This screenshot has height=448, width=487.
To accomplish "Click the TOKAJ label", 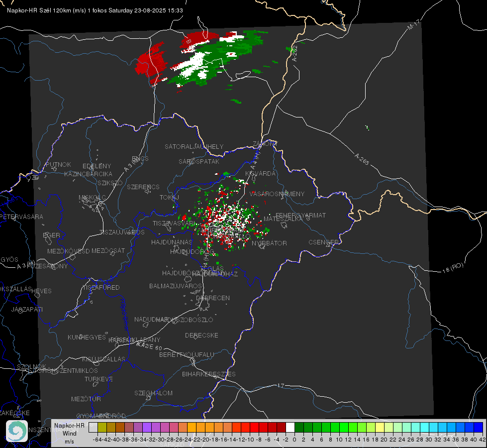I will 169,198.
